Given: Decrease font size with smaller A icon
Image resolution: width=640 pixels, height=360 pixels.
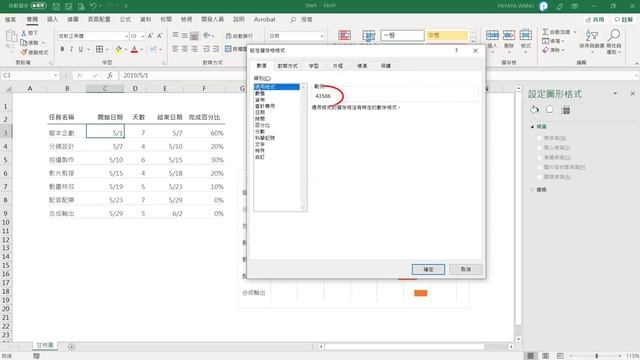Looking at the screenshot, I should (160, 36).
